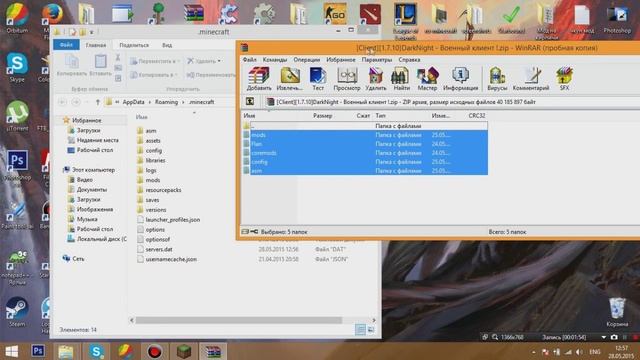Screen dimensions: 640x360
Task: Open Переместить в dropdown in Explorer ribbon
Action: pyautogui.click(x=155, y=61)
